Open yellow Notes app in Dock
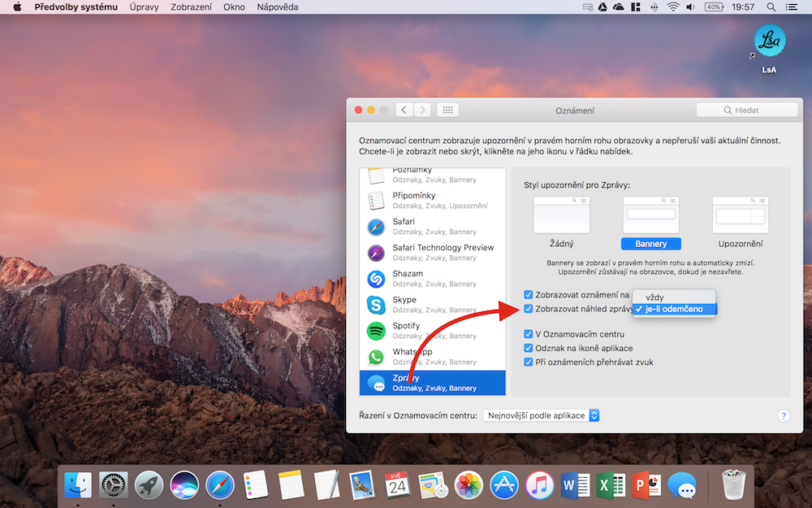The image size is (812, 508). (x=291, y=486)
